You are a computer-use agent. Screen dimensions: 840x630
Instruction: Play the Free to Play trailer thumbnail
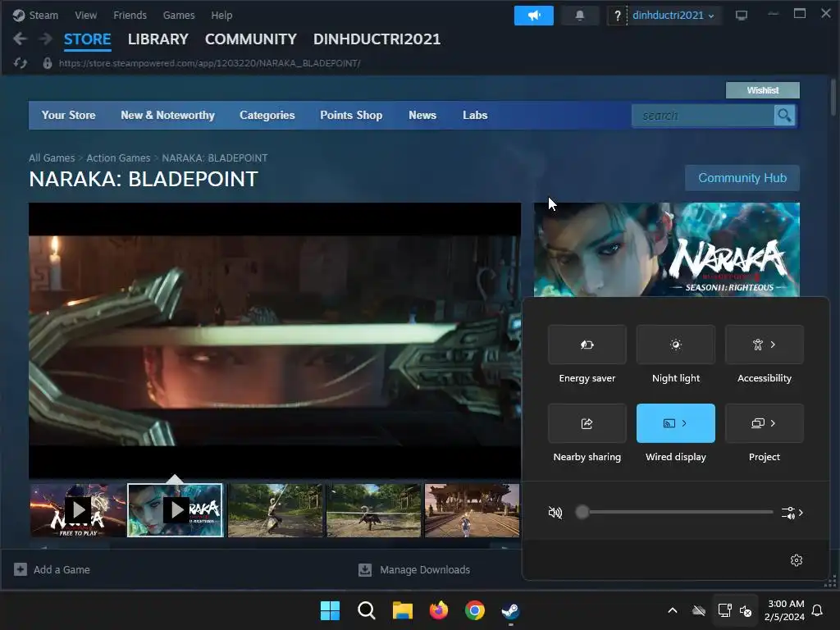point(78,510)
